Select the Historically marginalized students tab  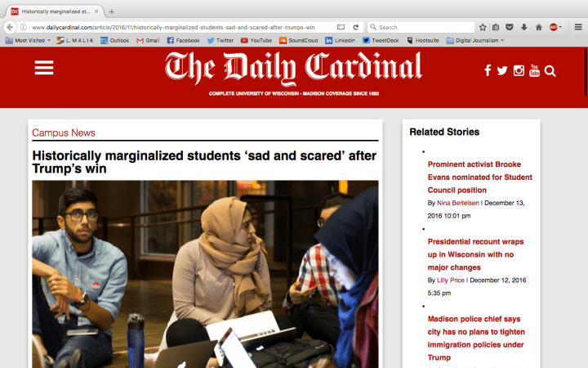coord(53,12)
